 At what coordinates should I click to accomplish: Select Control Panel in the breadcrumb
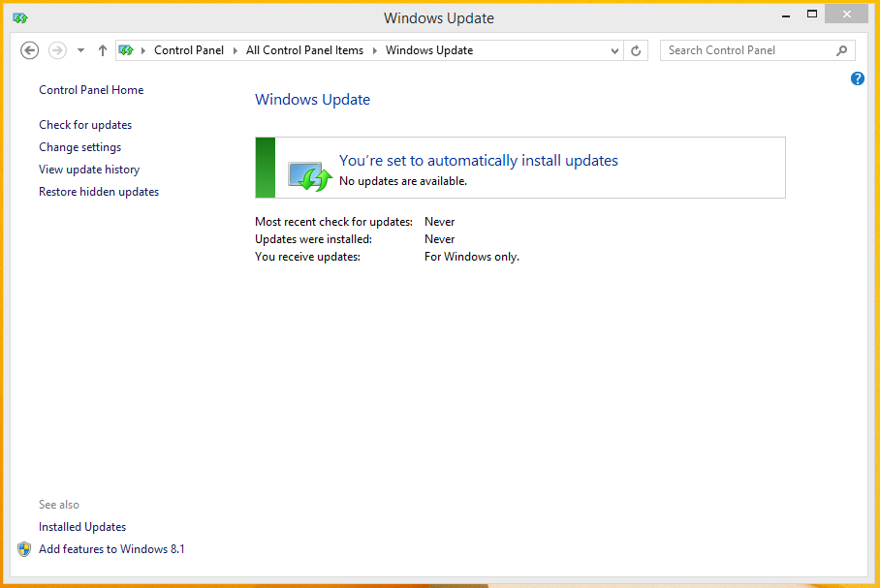coord(189,50)
